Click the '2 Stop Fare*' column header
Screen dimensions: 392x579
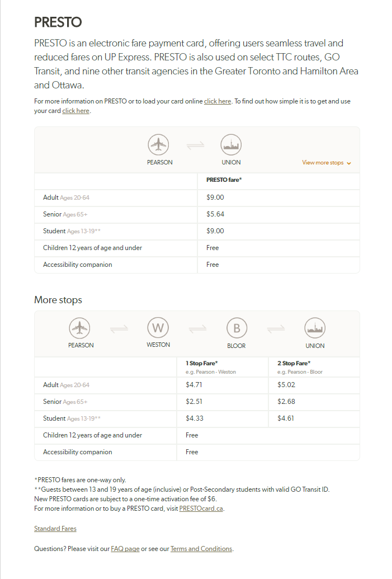click(293, 363)
